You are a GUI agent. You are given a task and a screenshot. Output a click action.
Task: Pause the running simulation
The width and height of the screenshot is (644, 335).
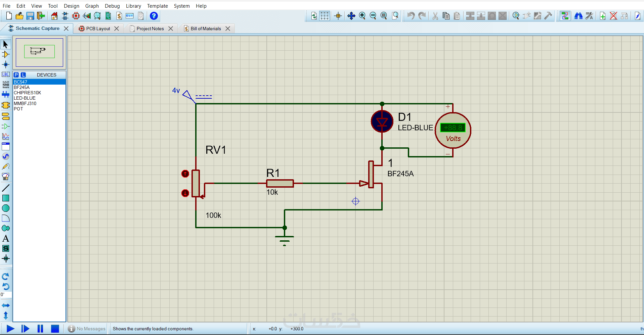(40, 329)
